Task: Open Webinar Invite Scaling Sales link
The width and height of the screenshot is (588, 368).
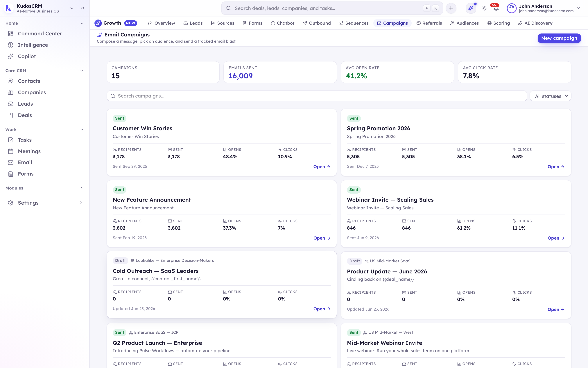Action: (556, 238)
